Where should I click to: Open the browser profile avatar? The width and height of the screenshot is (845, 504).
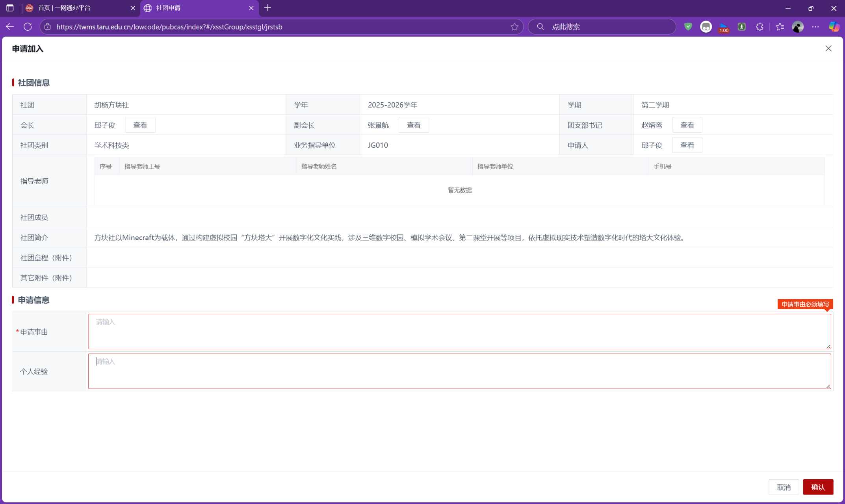[797, 27]
